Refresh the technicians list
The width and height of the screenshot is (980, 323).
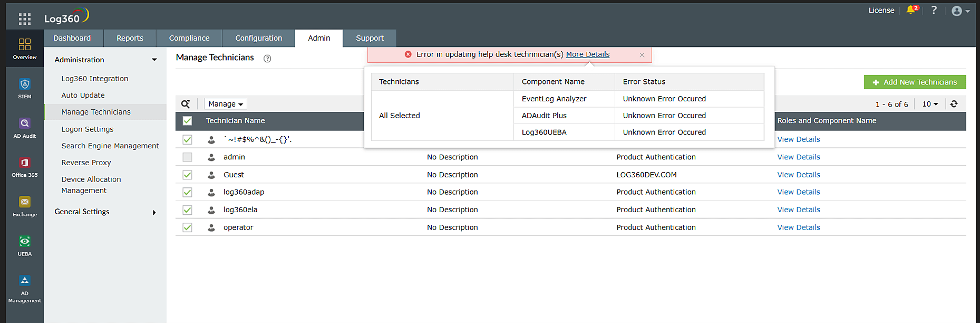coord(954,104)
